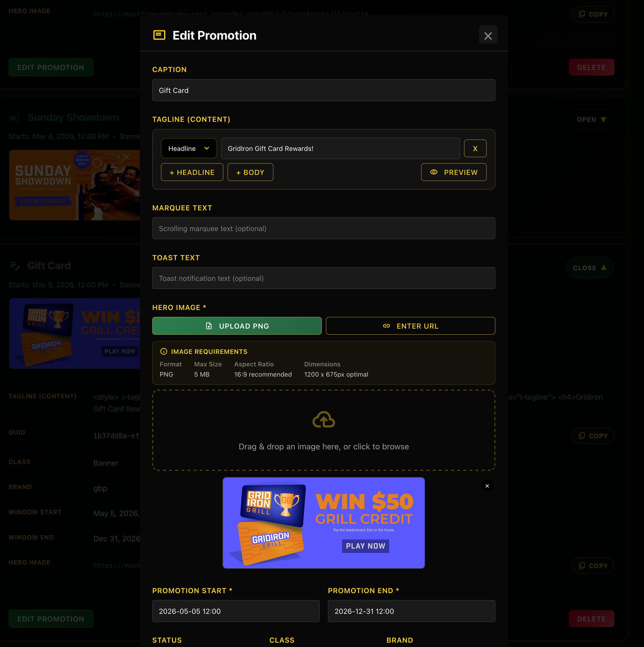
Task: Copy the GUID value
Action: tap(593, 436)
